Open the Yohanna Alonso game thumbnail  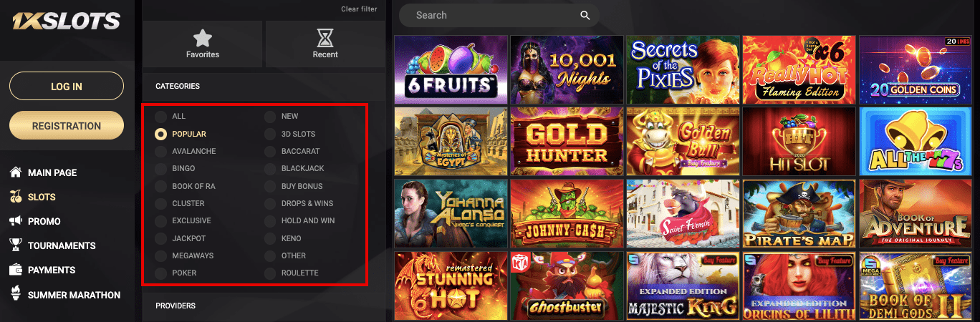[451, 213]
